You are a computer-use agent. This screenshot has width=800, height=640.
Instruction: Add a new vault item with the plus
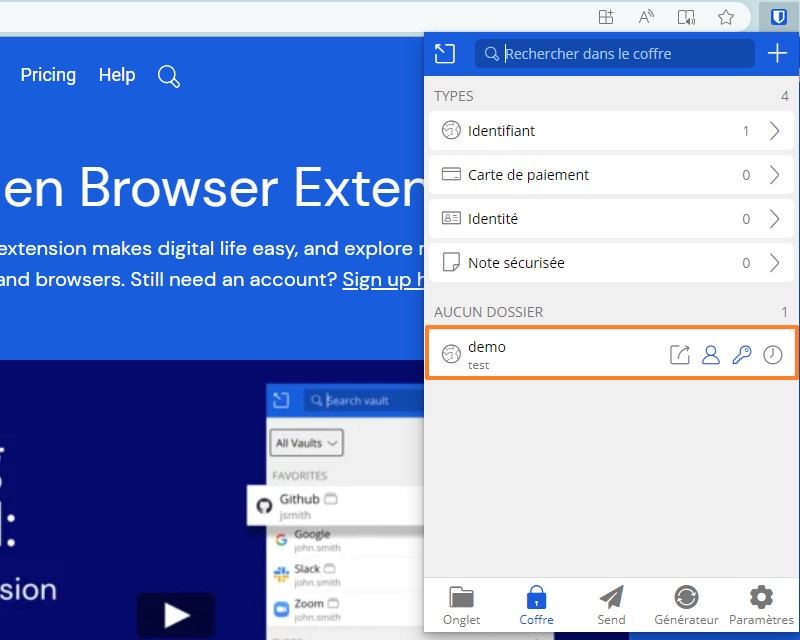tap(778, 55)
